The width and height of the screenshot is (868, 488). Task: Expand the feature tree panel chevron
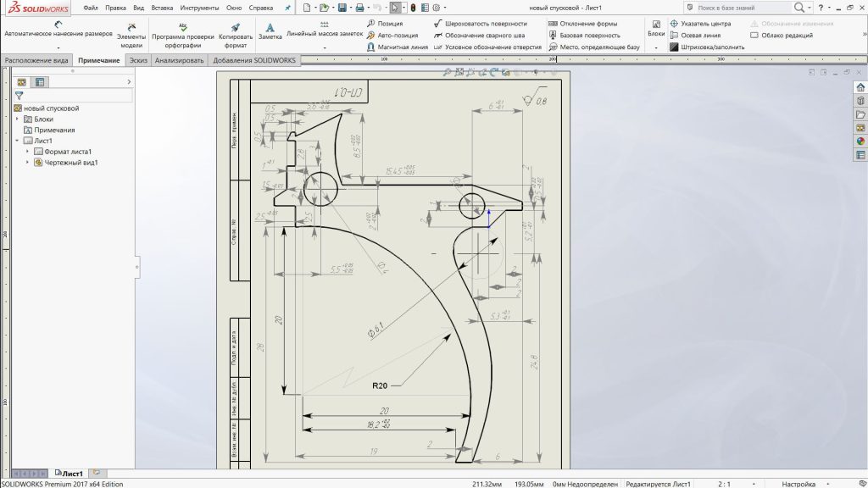tap(129, 82)
